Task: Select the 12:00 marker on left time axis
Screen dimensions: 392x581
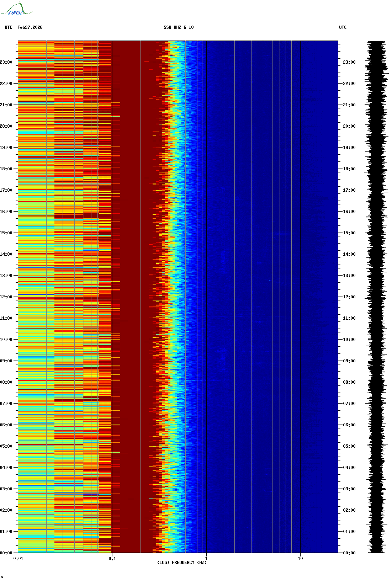Action: click(x=6, y=297)
